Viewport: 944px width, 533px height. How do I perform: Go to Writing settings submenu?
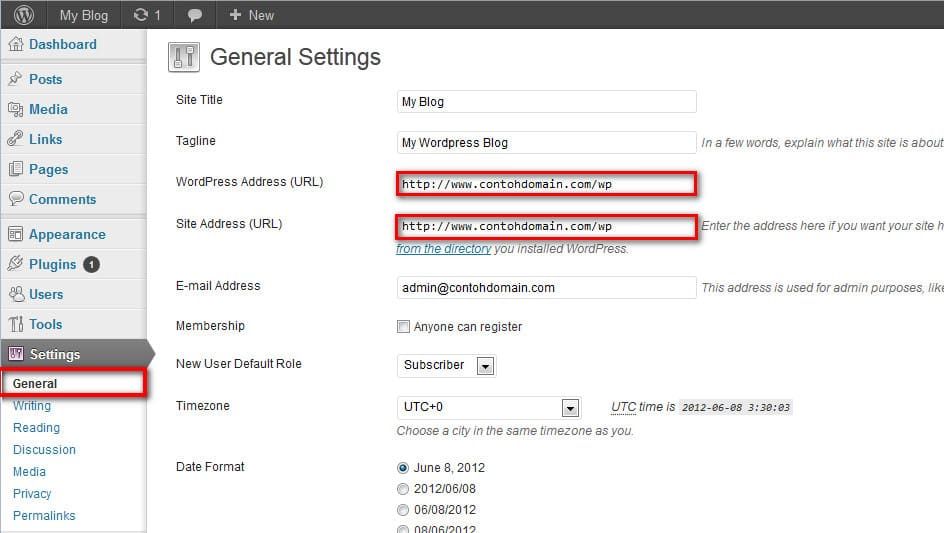coord(32,406)
